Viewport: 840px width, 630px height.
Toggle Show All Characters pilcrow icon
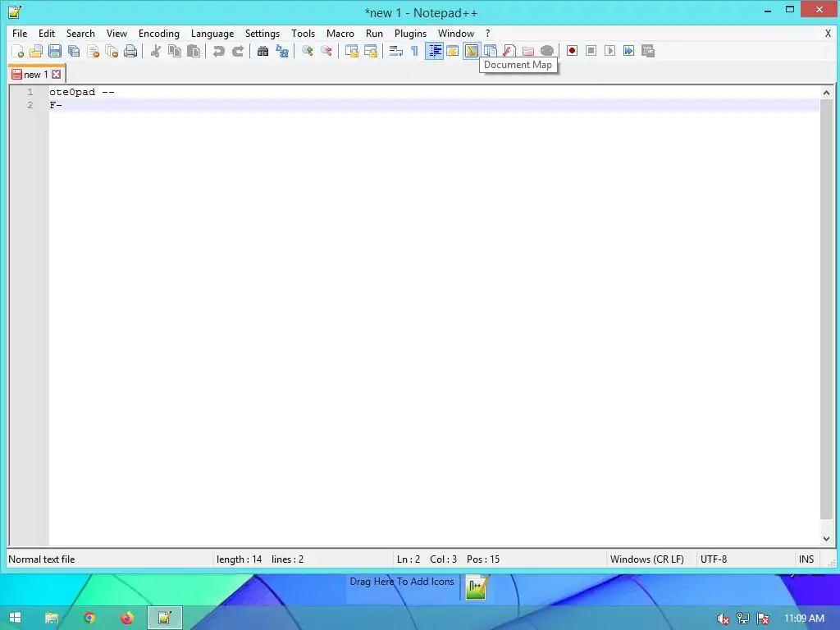tap(414, 51)
